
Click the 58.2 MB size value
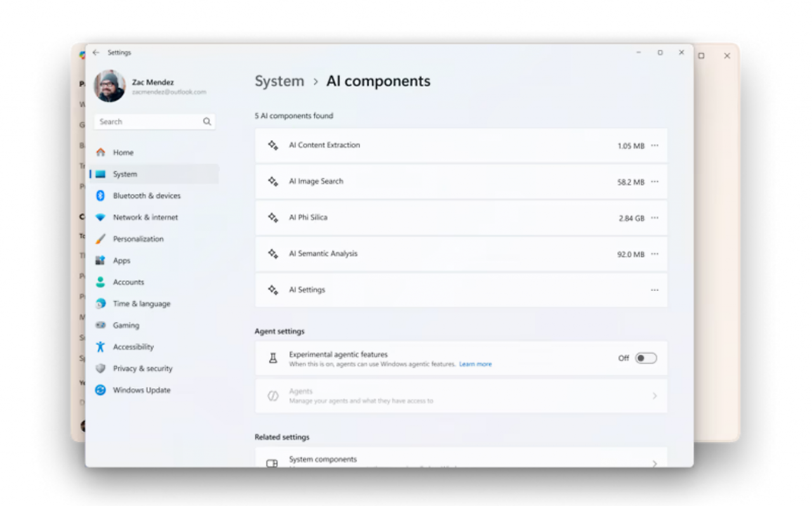click(x=631, y=182)
